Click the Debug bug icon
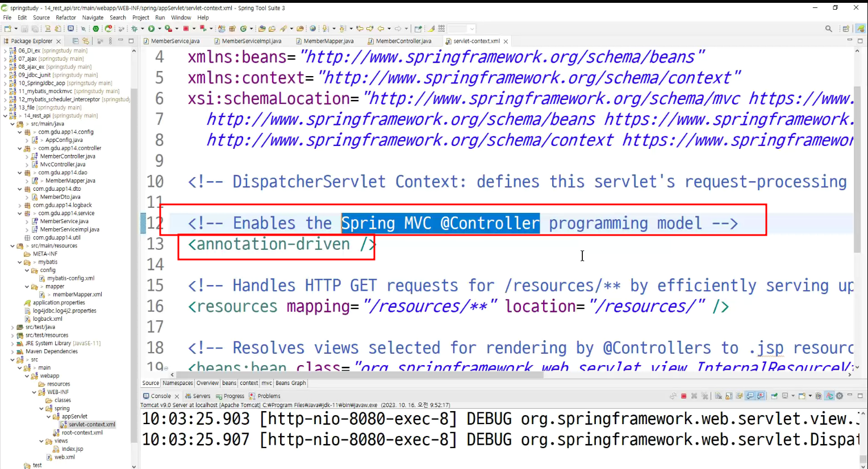The width and height of the screenshot is (868, 469). pyautogui.click(x=135, y=28)
